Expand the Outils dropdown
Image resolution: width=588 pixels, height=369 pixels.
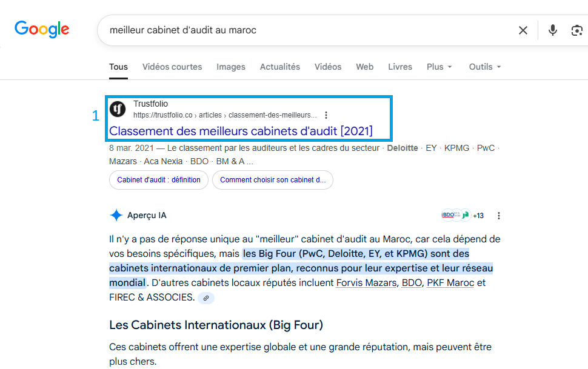click(x=485, y=67)
